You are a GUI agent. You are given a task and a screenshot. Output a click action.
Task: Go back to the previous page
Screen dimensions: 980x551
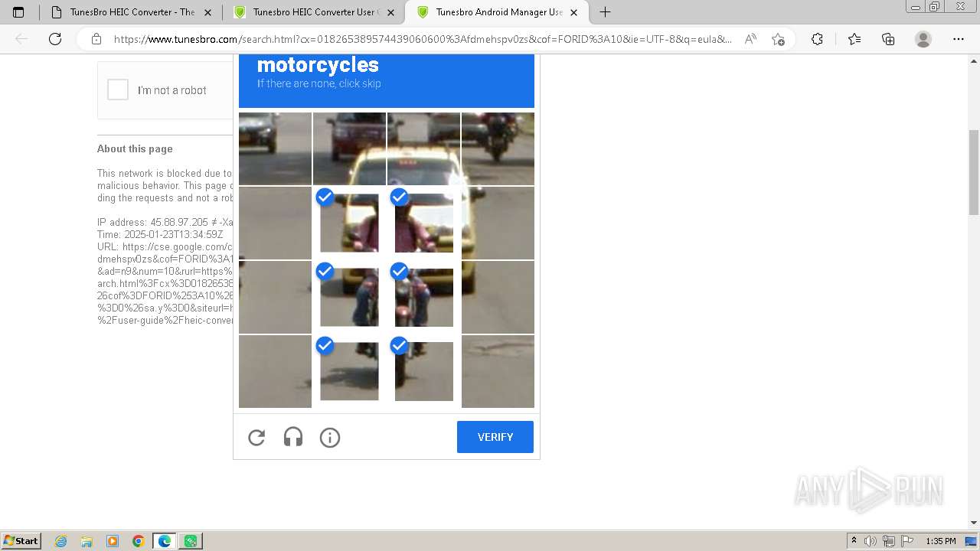coord(21,39)
